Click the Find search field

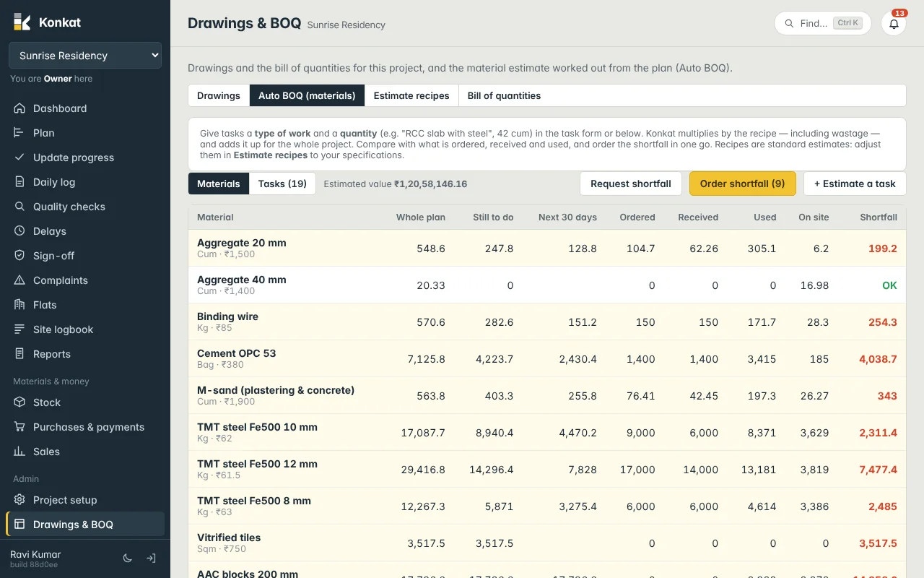coord(823,23)
